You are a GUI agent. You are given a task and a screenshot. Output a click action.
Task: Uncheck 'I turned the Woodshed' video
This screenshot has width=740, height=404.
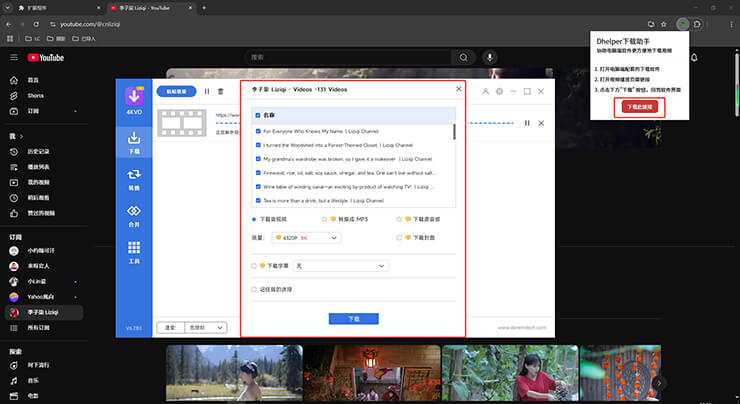[258, 145]
